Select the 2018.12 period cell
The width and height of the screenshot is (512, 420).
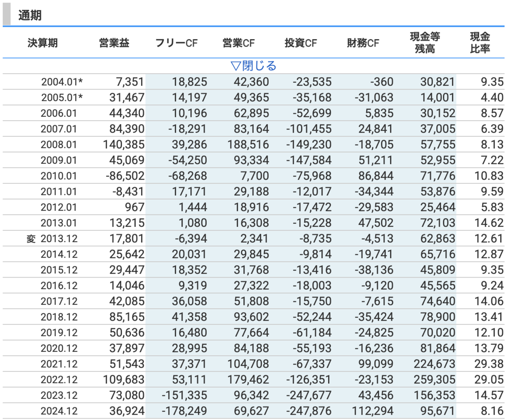[59, 317]
